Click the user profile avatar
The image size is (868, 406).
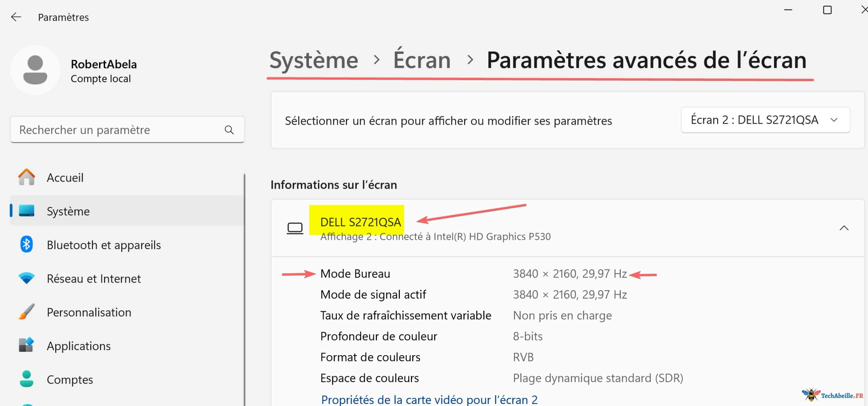35,70
